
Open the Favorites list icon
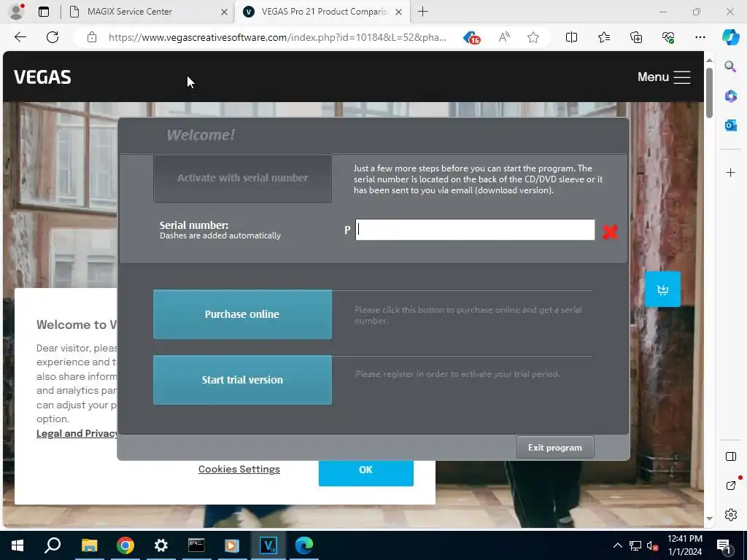pyautogui.click(x=603, y=37)
